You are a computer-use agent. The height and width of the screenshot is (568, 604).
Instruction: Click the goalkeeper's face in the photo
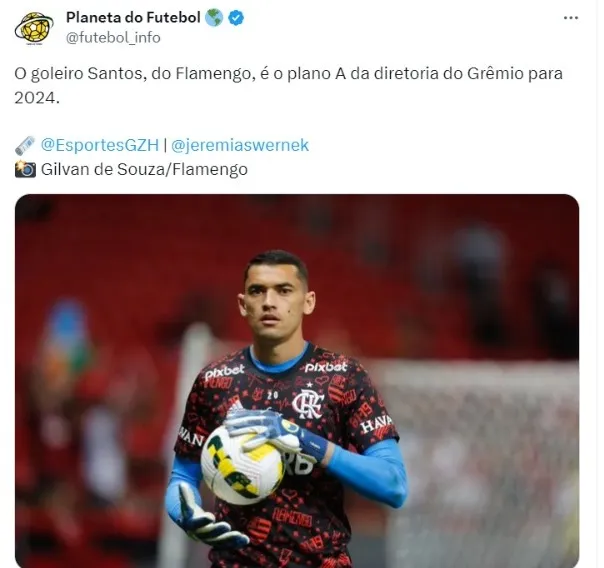pos(275,303)
